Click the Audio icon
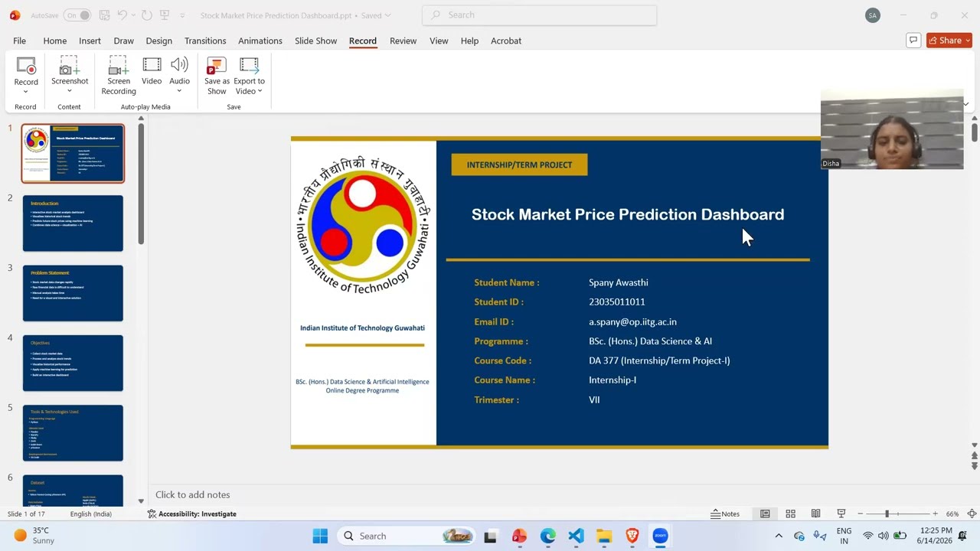The width and height of the screenshot is (980, 551). point(180,66)
